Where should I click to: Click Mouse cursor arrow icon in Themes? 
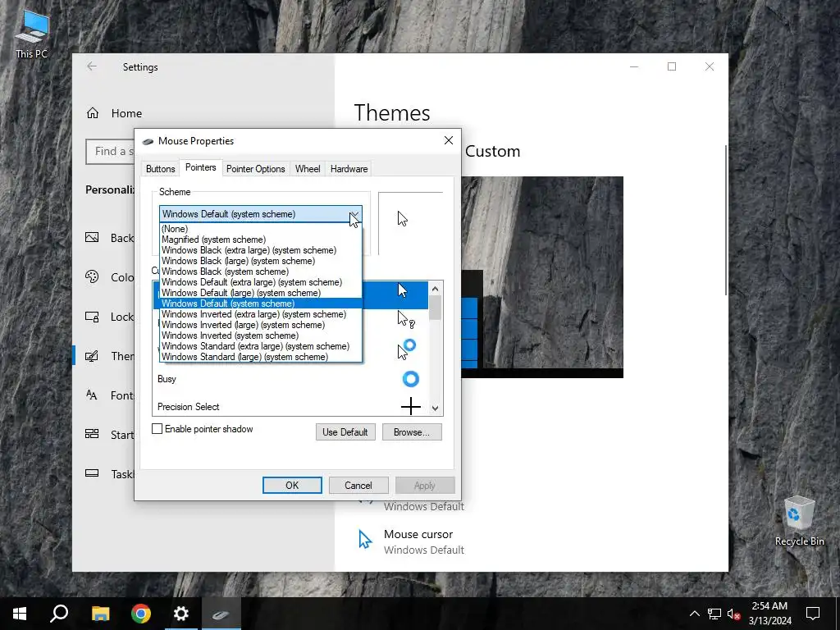365,540
